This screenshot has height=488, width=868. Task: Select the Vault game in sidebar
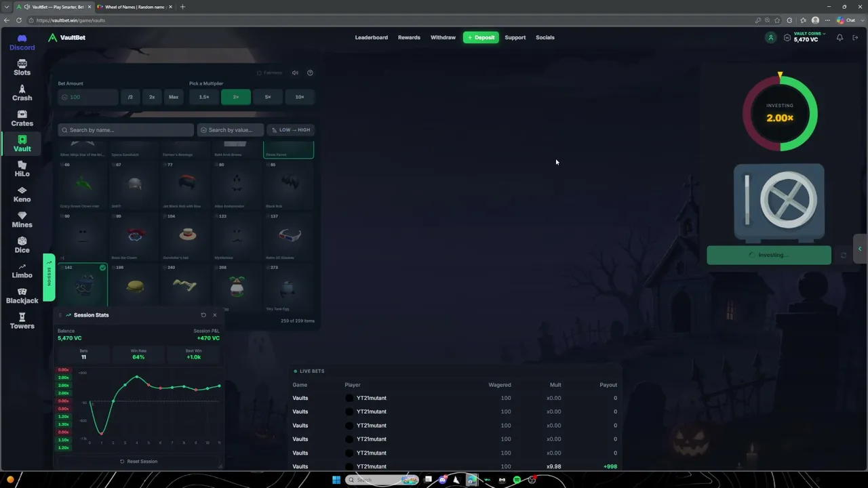(x=22, y=144)
